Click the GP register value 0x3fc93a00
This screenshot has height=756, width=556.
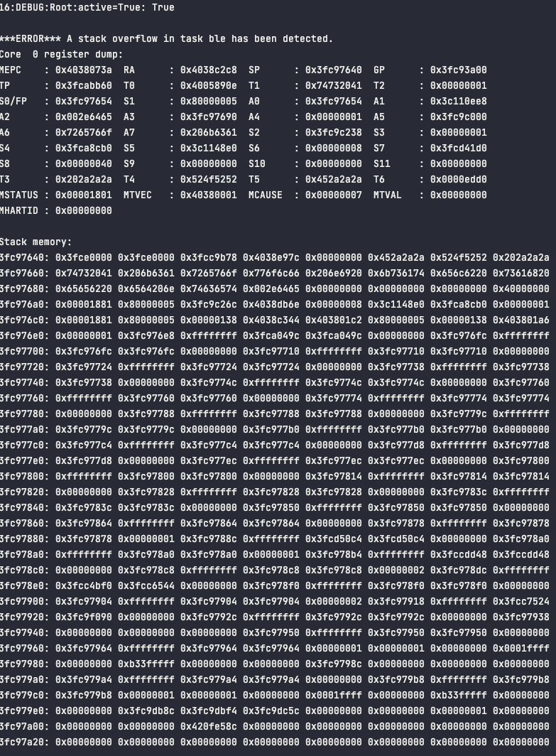pyautogui.click(x=458, y=70)
